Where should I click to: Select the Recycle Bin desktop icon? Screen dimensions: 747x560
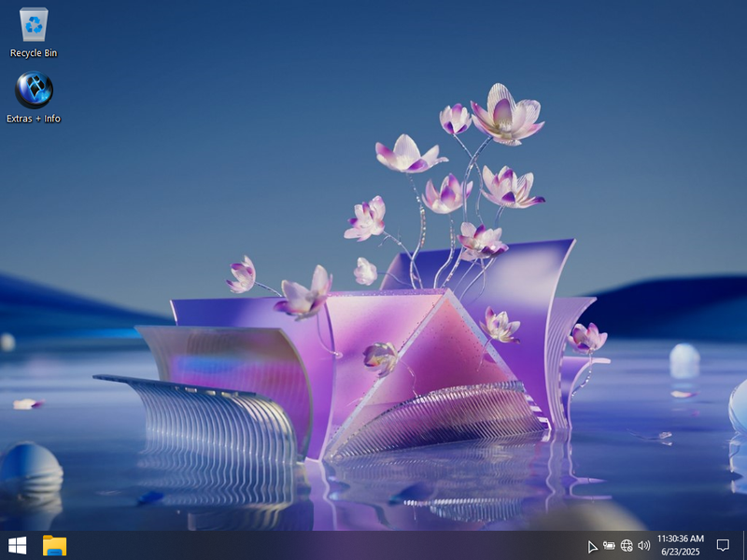click(34, 24)
